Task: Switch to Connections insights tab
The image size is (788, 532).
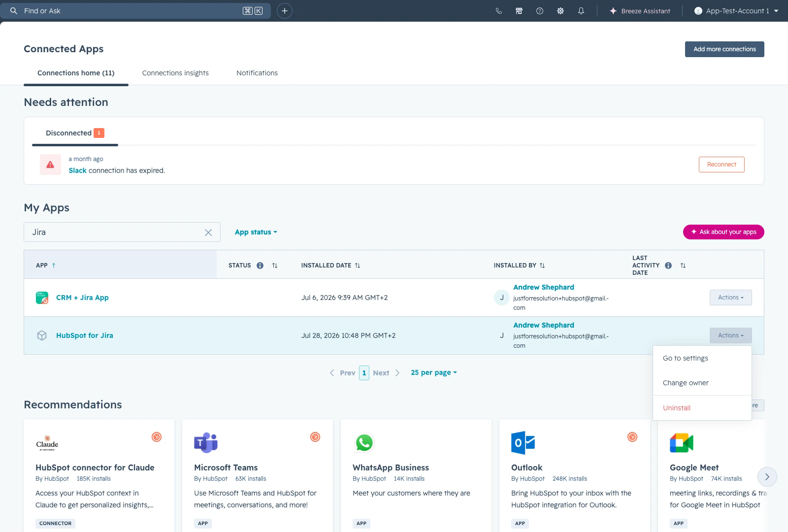Action: pyautogui.click(x=175, y=73)
